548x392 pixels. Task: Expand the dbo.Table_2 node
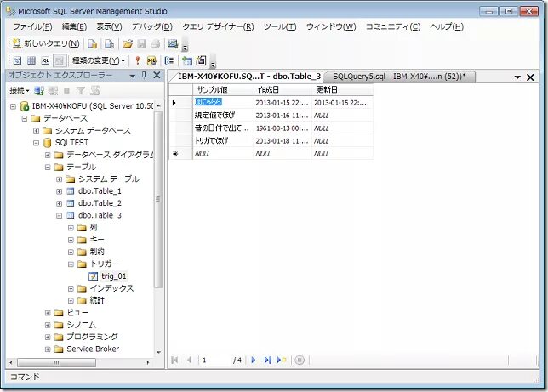click(59, 203)
